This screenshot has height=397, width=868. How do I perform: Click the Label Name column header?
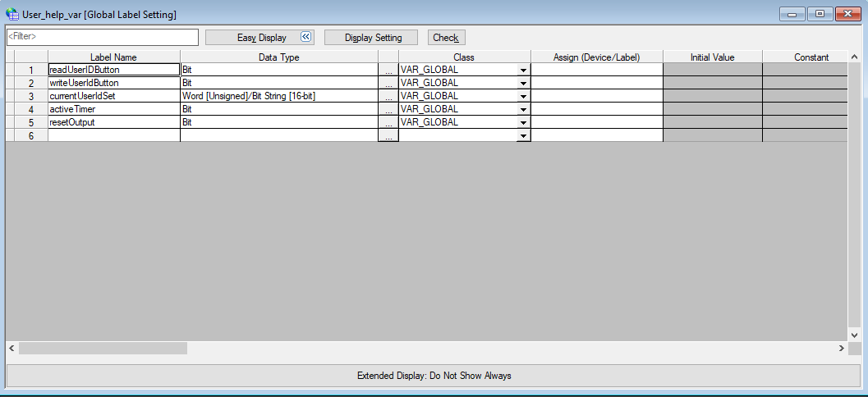(114, 57)
